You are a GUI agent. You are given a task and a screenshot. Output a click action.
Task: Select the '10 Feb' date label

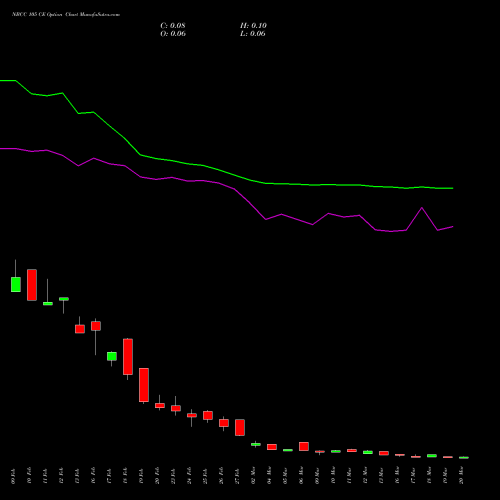[x=29, y=476]
